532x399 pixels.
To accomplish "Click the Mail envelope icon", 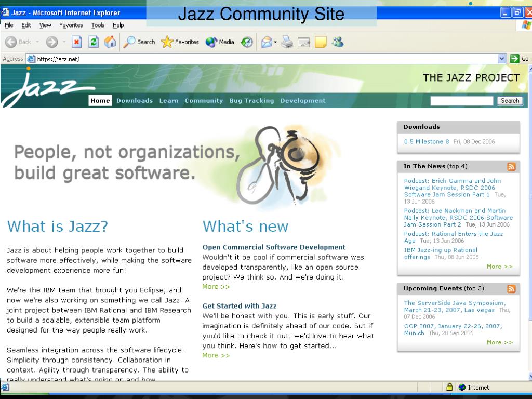I will [267, 42].
